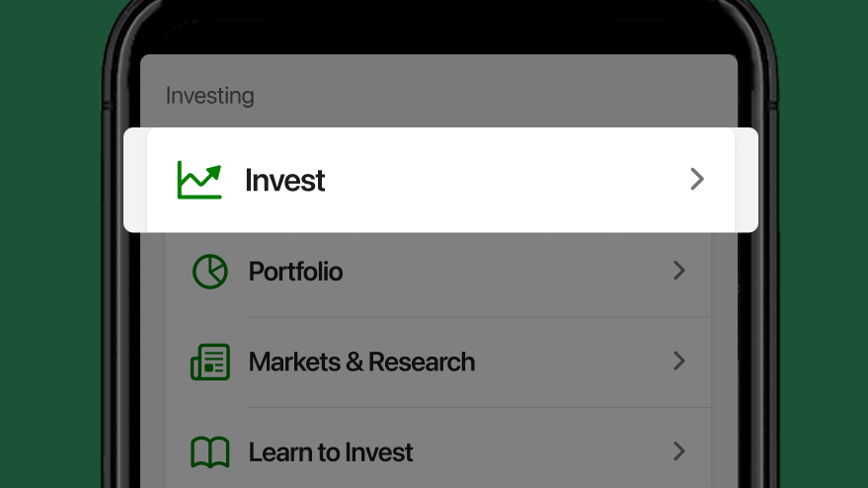868x488 pixels.
Task: Tap the chevron next to Learn to Invest
Action: pyautogui.click(x=679, y=451)
